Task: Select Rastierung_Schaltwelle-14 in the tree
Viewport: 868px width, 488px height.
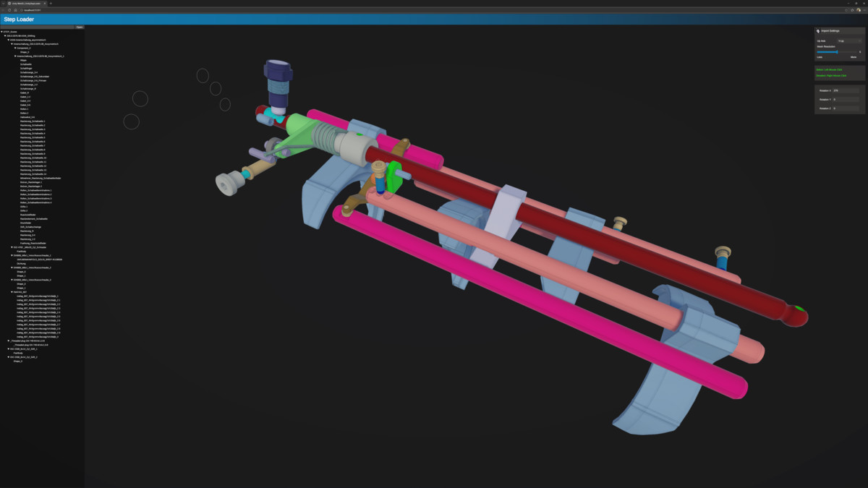Action: [33, 174]
